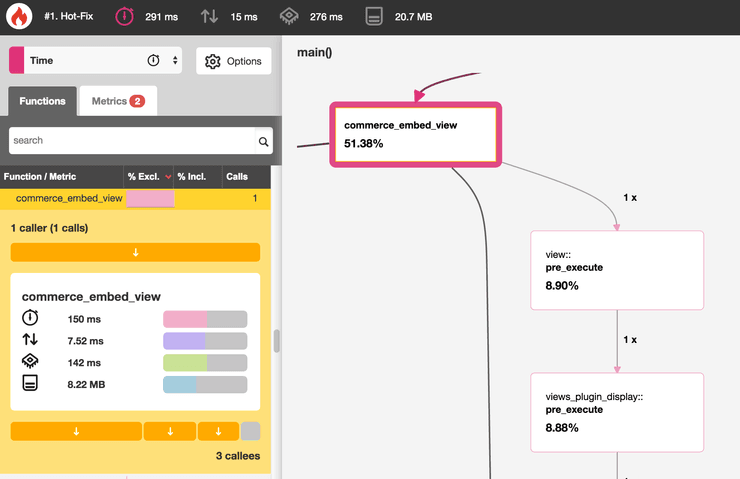740x479 pixels.
Task: Click the pink exclusive-time bar in row
Action: pos(150,199)
